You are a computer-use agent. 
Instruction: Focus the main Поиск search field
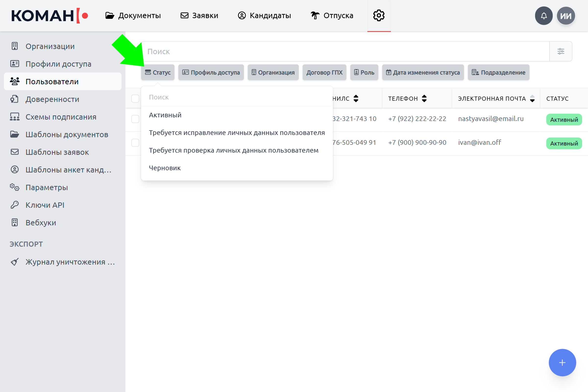(x=345, y=51)
